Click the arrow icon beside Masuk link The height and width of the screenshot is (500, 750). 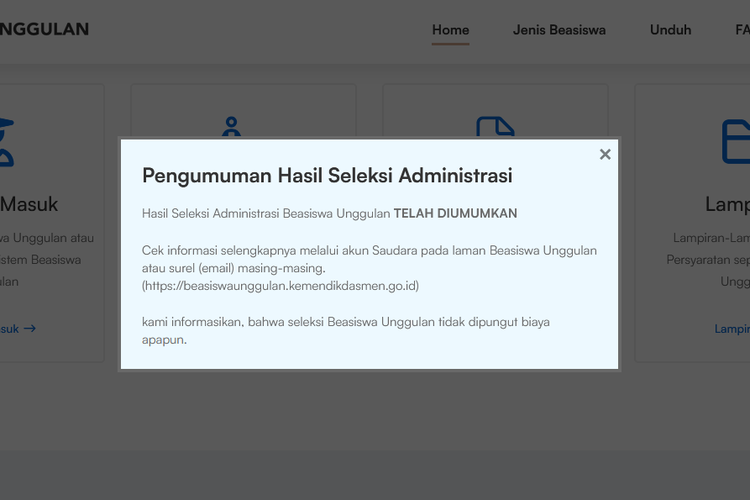pyautogui.click(x=30, y=328)
